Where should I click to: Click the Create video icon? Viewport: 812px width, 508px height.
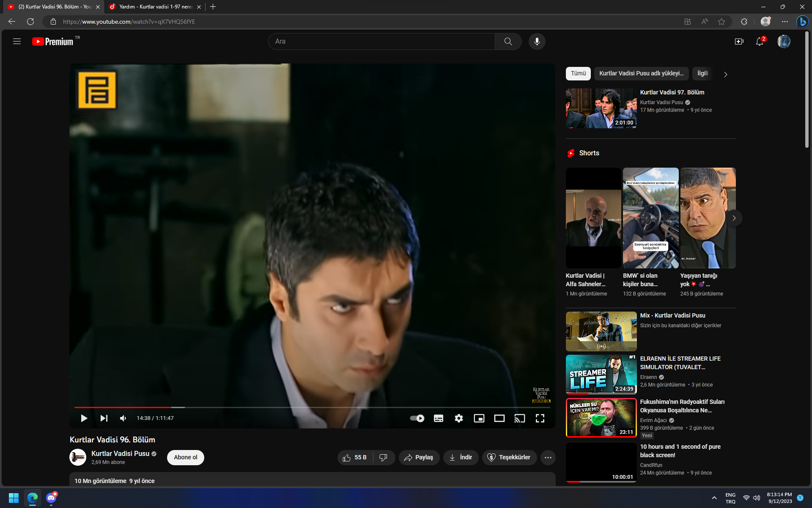point(739,41)
